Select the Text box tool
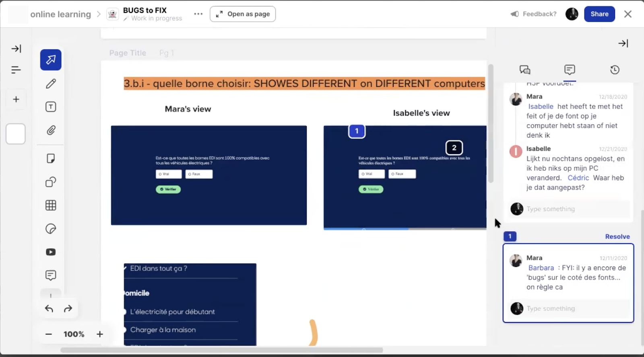 tap(51, 107)
